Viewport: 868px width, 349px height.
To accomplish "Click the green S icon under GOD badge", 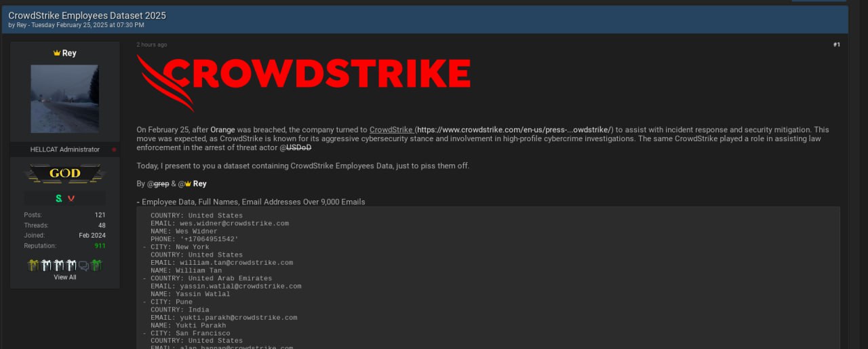I will coord(58,198).
